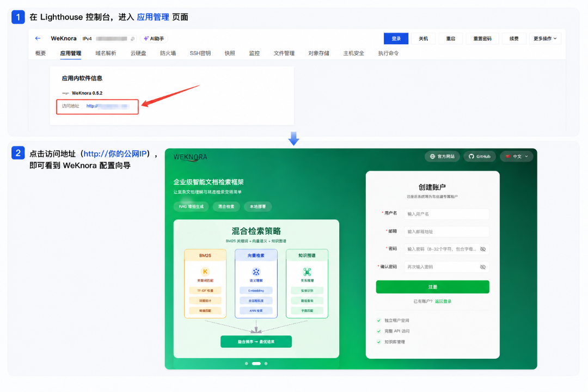Click the 重置密码 button
This screenshot has width=588, height=392.
click(x=482, y=39)
